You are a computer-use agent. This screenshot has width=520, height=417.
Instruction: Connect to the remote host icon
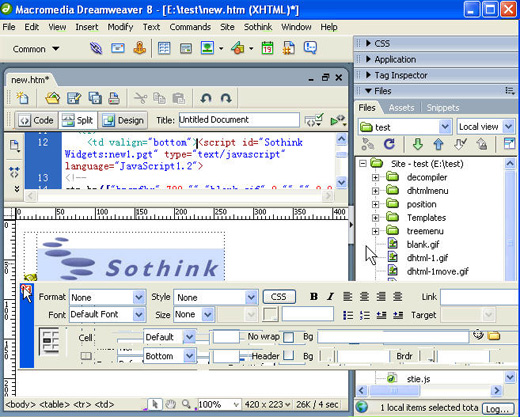click(x=368, y=144)
